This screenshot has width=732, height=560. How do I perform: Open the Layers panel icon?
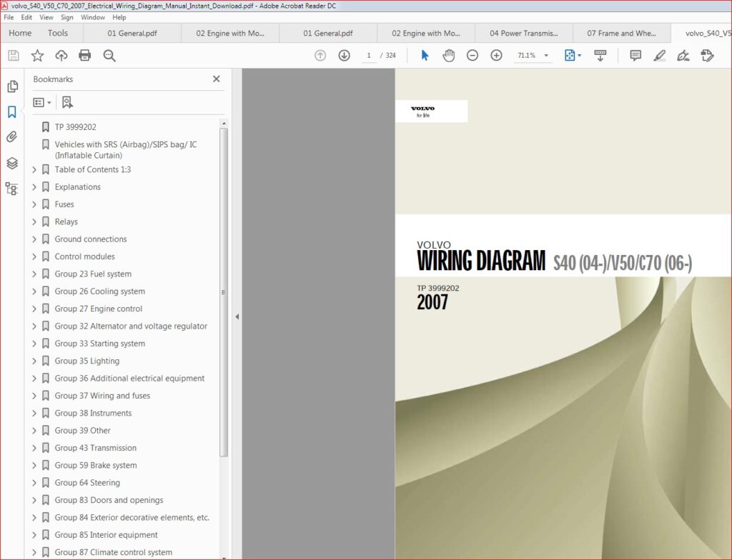point(12,163)
